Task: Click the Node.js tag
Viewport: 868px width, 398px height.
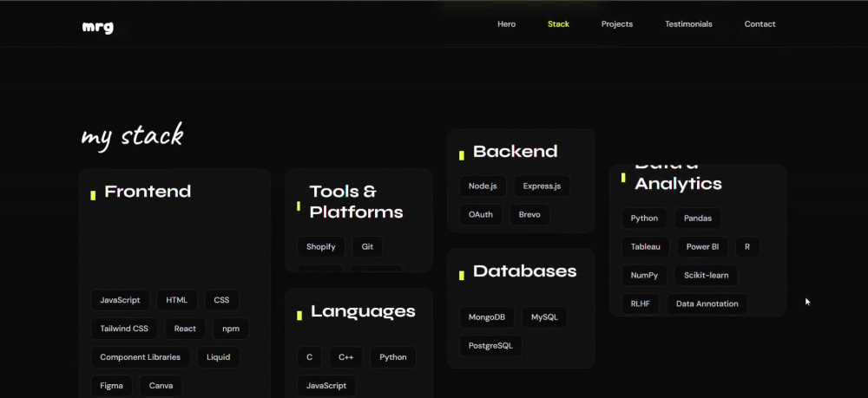Action: click(x=483, y=186)
